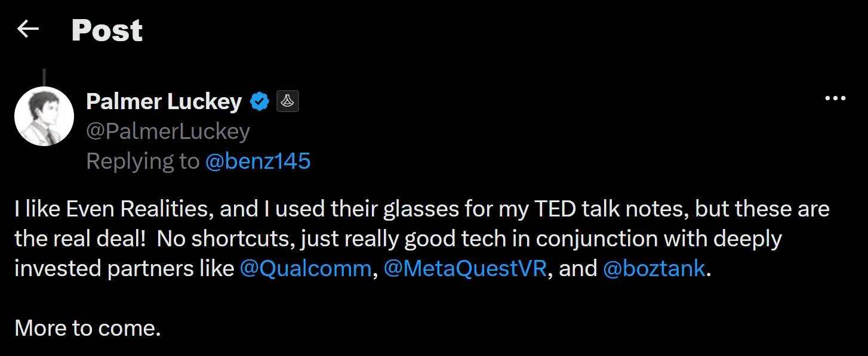
Task: Click the words 'invested partners like'
Action: point(124,269)
